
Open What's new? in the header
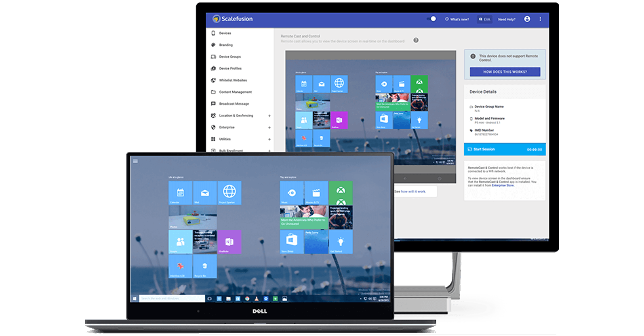457,19
